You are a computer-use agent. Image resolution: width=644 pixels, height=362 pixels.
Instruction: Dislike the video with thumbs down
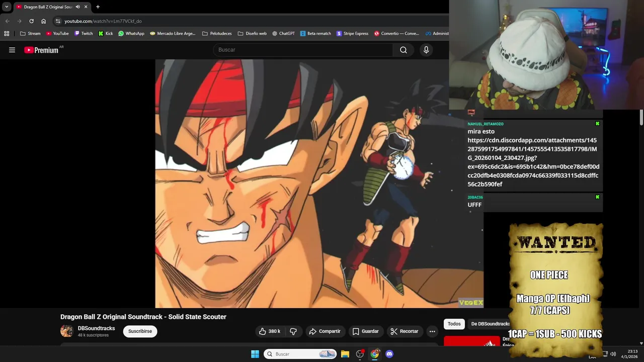coord(293,331)
